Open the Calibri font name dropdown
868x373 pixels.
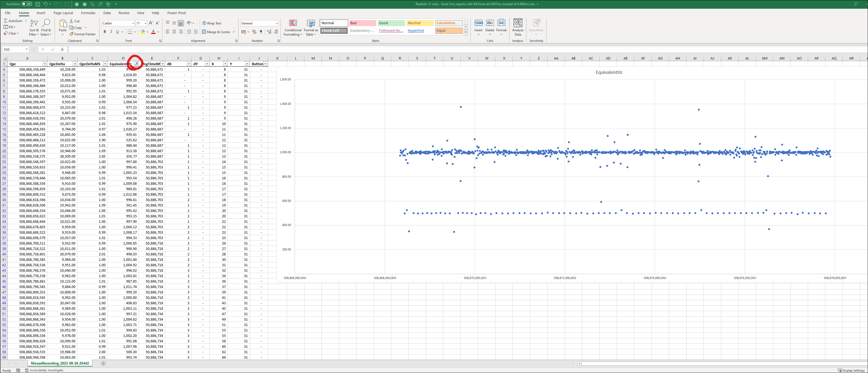(x=133, y=23)
